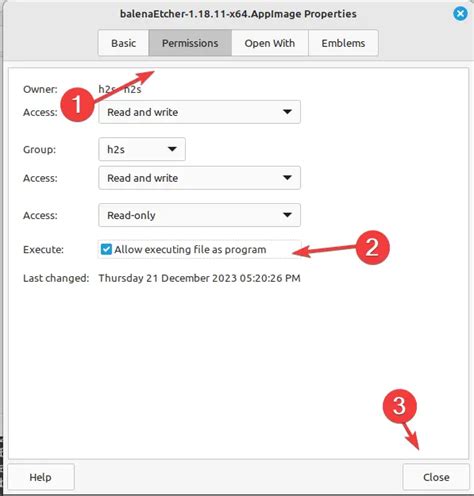Switch to the Basic tab

(123, 43)
